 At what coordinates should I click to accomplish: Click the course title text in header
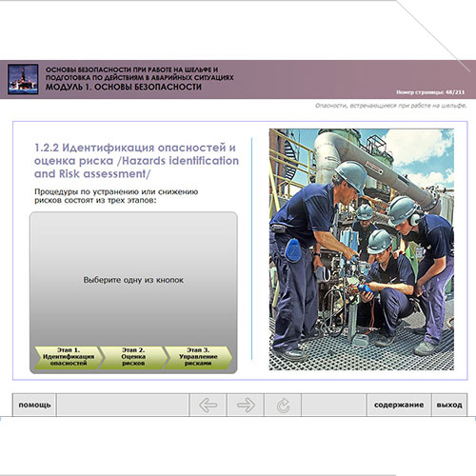140,73
